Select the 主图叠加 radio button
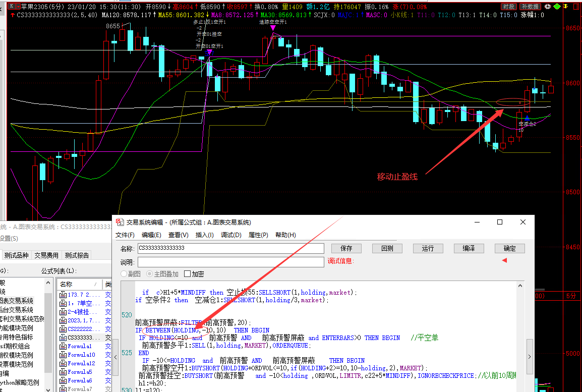This screenshot has height=392, width=582. click(x=150, y=274)
